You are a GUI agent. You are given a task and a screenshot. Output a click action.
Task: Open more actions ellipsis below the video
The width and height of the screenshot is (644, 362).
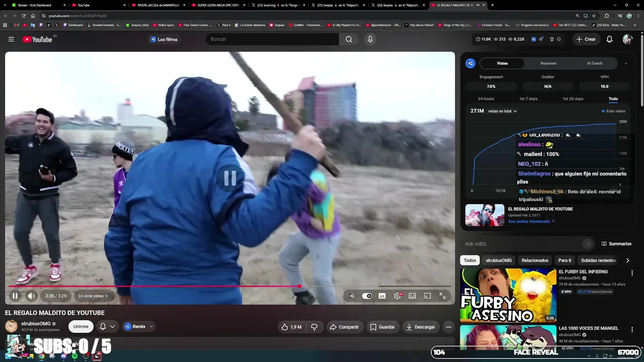point(449,327)
